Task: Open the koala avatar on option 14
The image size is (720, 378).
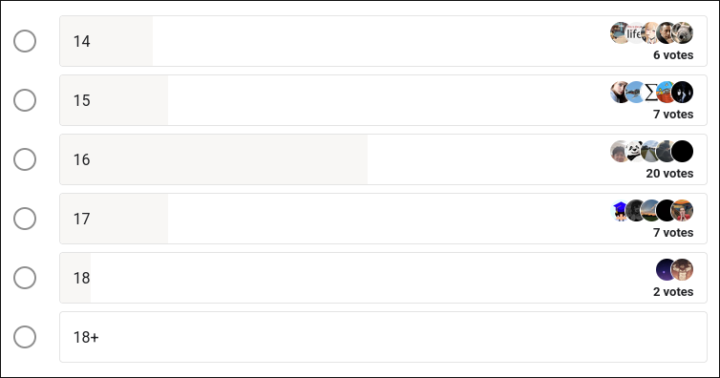Action: click(682, 33)
